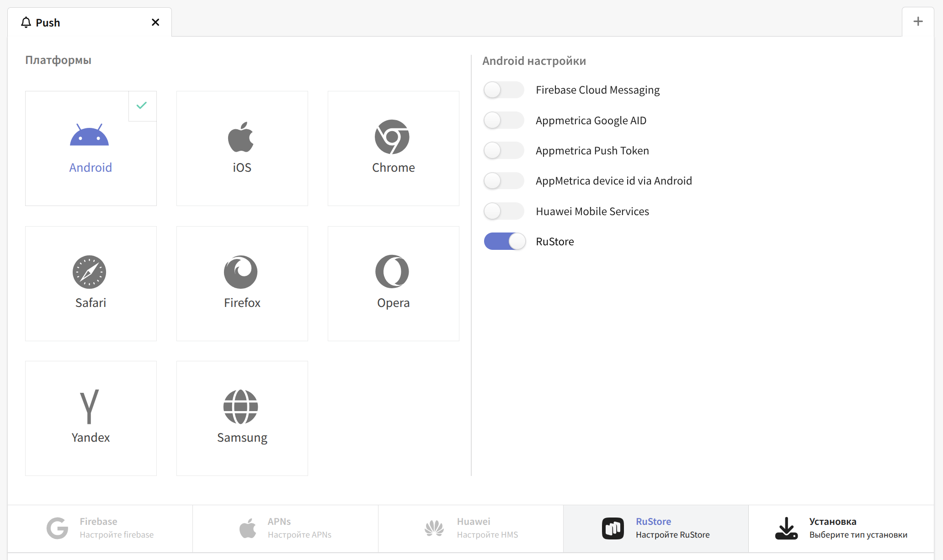943x560 pixels.
Task: Disable the RuStore toggle
Action: [x=505, y=242]
